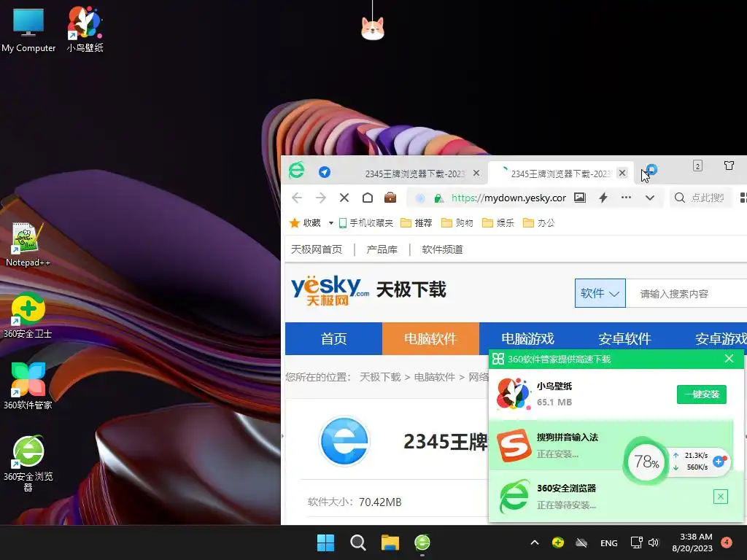Click the search magnifier icon in browser
747x560 pixels.
pyautogui.click(x=680, y=198)
